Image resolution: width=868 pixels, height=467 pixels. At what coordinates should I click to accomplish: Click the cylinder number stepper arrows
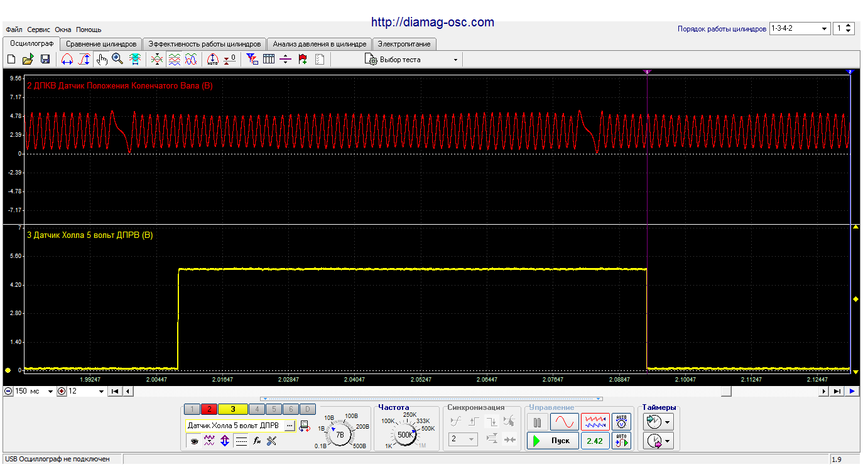tap(849, 29)
